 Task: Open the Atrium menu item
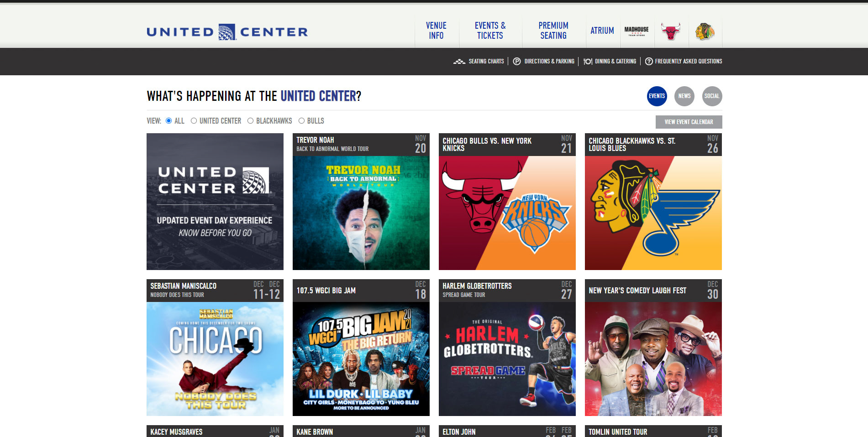coord(602,31)
